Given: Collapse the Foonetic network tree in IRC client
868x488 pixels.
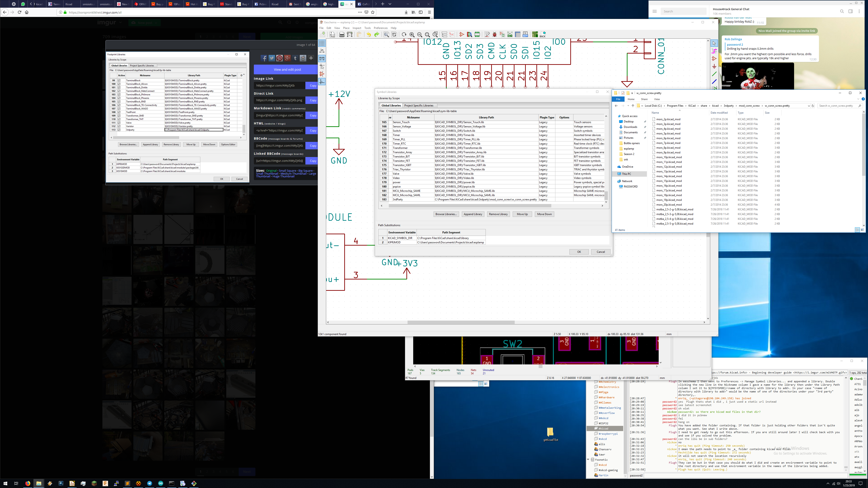Looking at the screenshot, I should pos(588,459).
